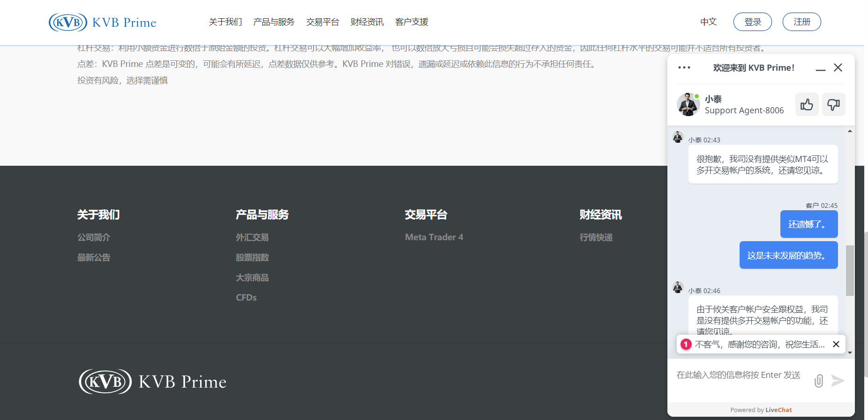
Task: Click footer heading 财经资讯
Action: pyautogui.click(x=600, y=214)
